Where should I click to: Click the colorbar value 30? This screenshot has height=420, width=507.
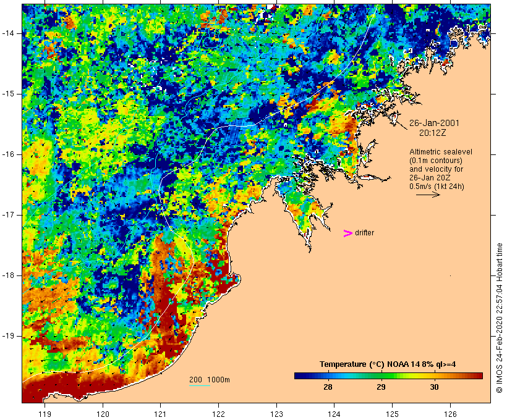pyautogui.click(x=434, y=387)
